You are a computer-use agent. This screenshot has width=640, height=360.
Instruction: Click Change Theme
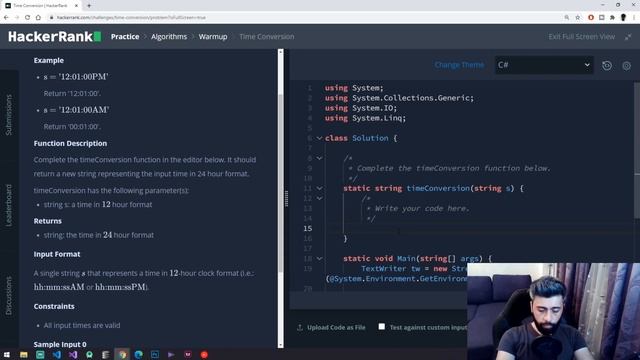pos(459,65)
